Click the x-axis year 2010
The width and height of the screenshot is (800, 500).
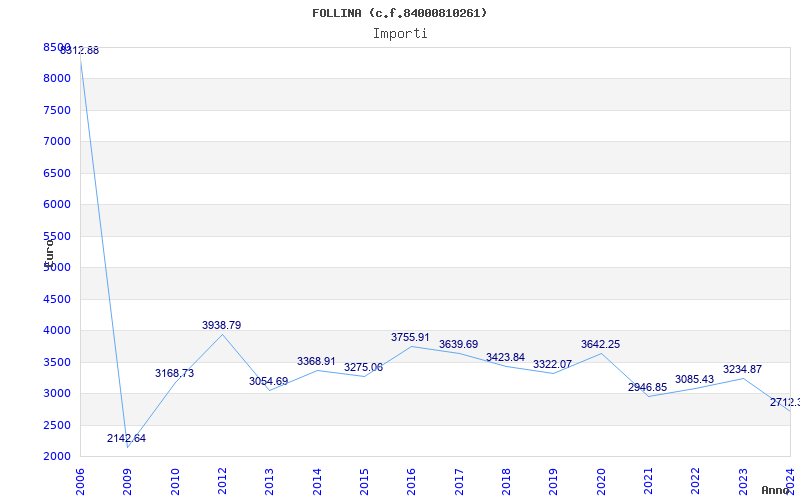[x=175, y=482]
